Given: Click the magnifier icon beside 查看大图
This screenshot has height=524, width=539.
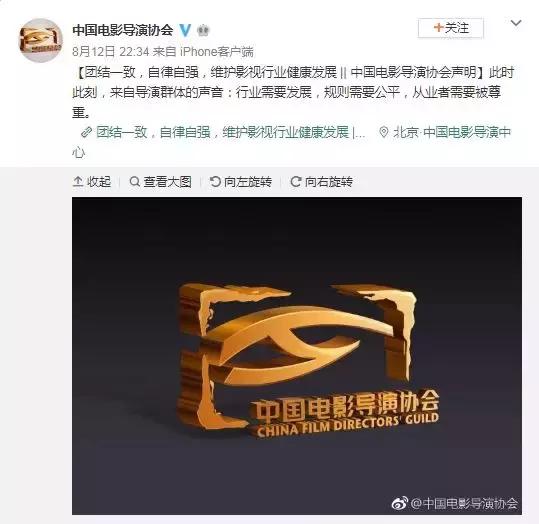Looking at the screenshot, I should [135, 182].
